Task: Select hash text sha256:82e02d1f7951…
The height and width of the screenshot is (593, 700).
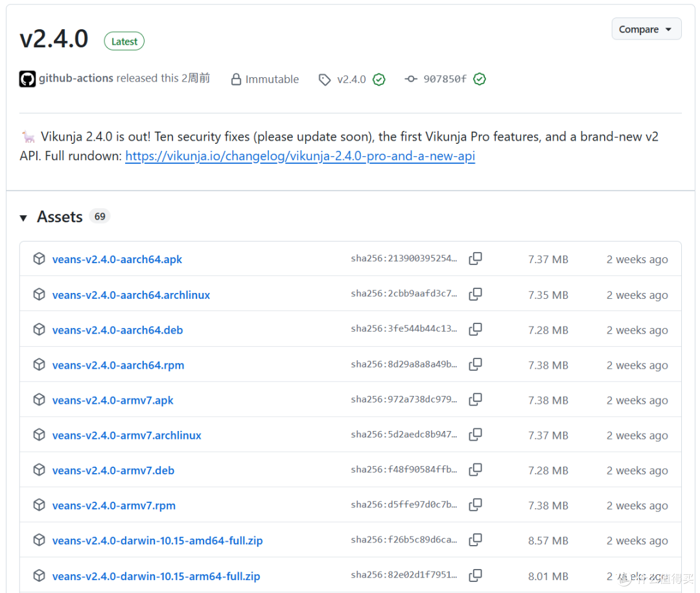Action: tap(404, 575)
